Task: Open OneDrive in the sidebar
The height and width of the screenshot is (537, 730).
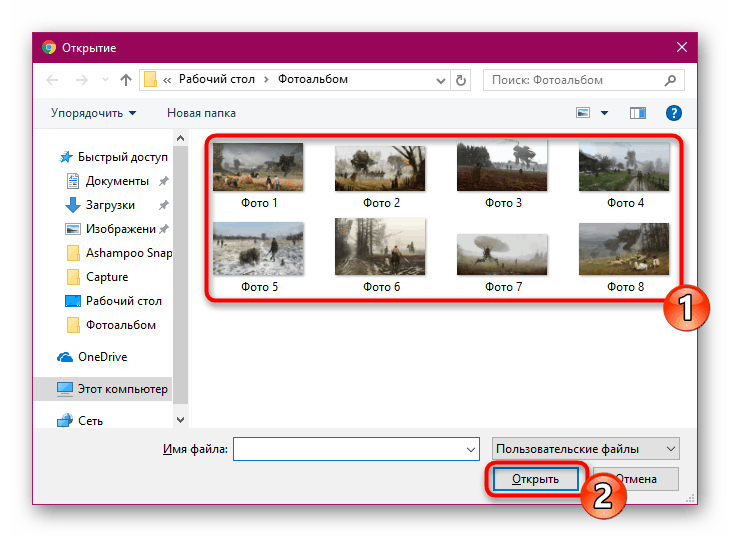Action: point(92,357)
